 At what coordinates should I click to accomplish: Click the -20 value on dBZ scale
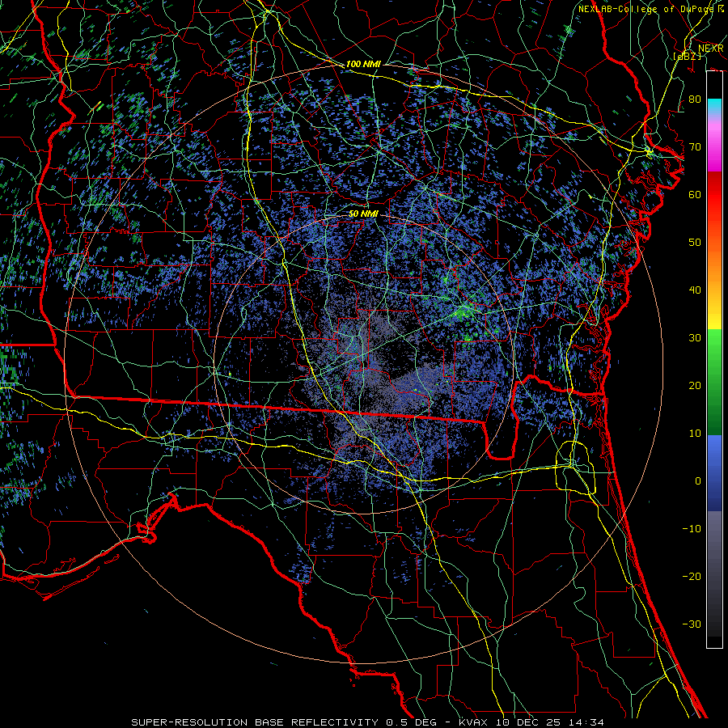click(x=692, y=576)
